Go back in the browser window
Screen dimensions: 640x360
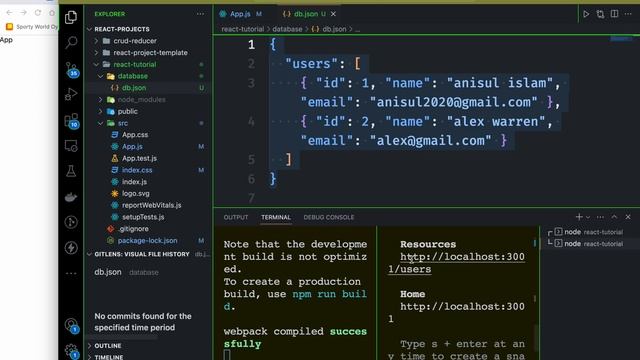click(9, 13)
